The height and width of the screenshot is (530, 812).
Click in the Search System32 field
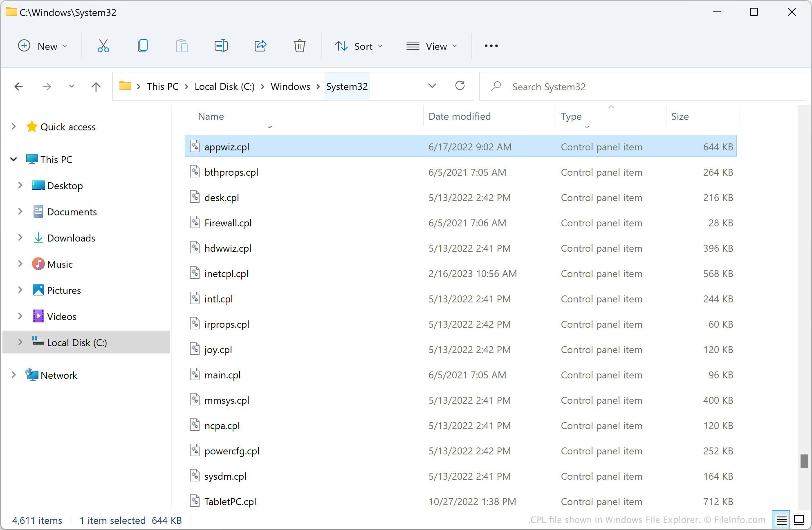pos(643,86)
